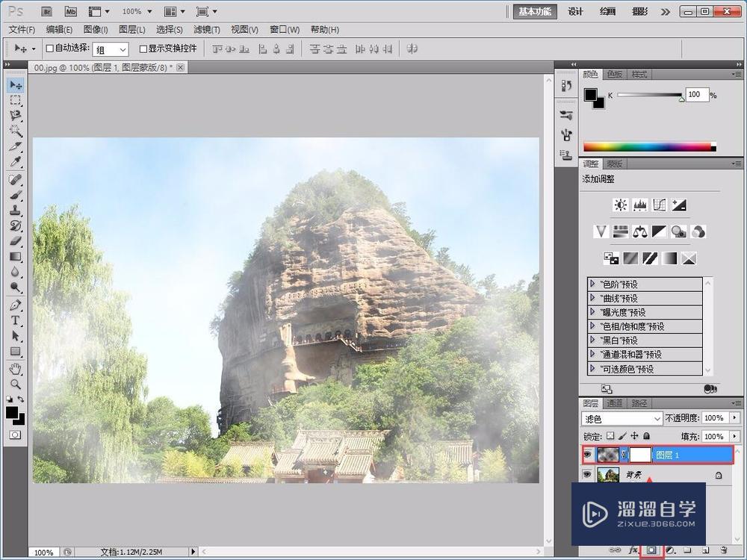The width and height of the screenshot is (747, 560).
Task: Add a Levels adjustment
Action: coord(640,205)
